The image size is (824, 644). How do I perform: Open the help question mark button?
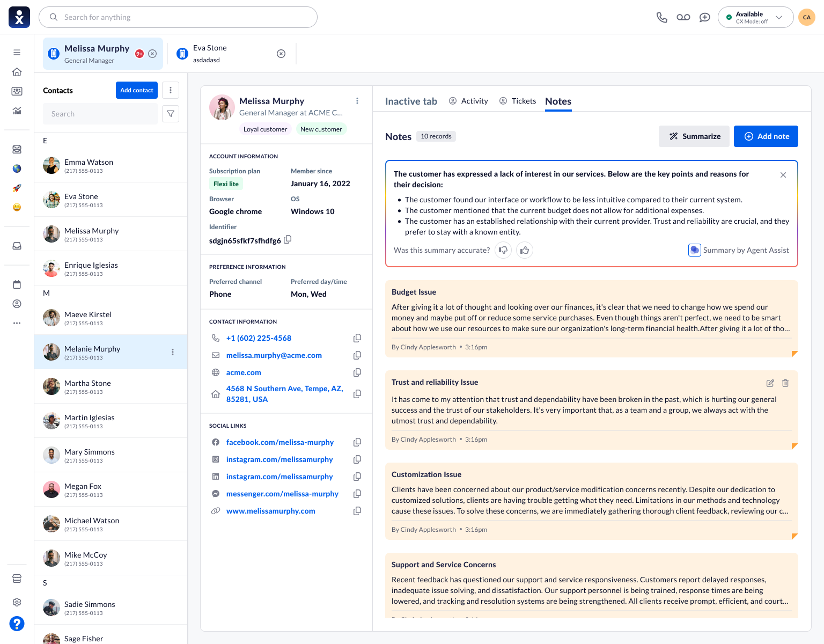tap(17, 624)
